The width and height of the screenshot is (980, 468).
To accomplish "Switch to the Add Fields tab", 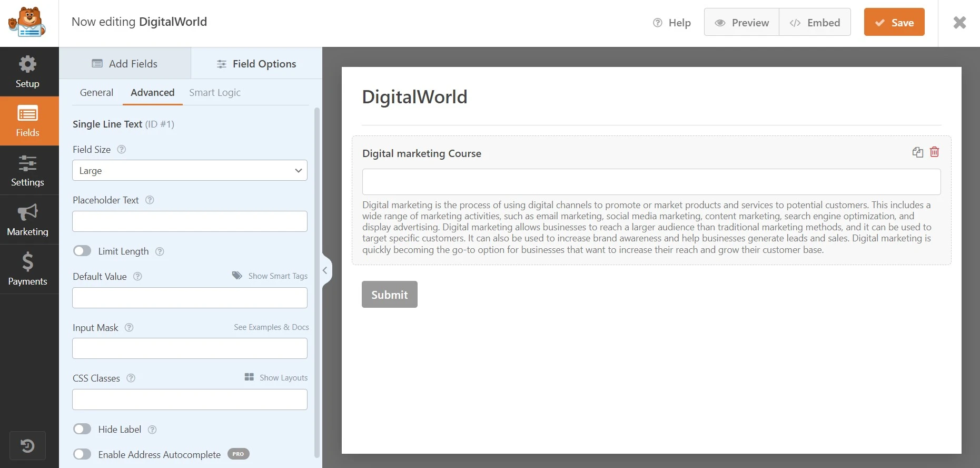I will tap(125, 64).
